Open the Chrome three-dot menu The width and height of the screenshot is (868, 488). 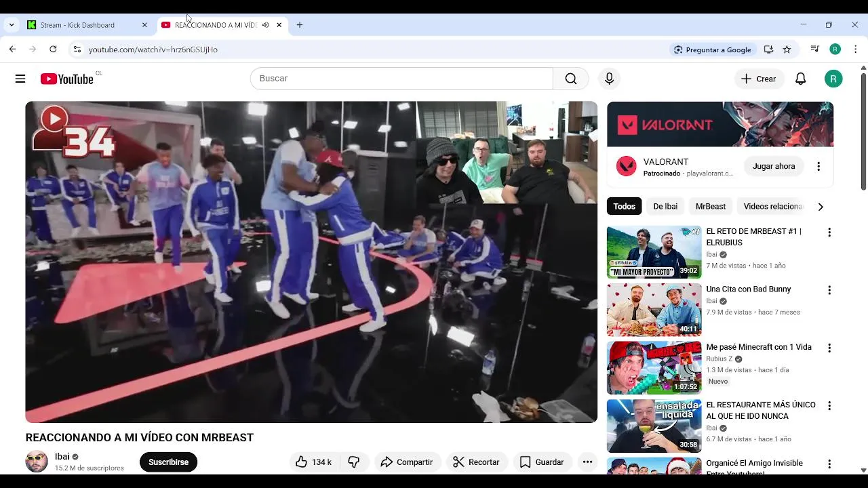pyautogui.click(x=856, y=49)
